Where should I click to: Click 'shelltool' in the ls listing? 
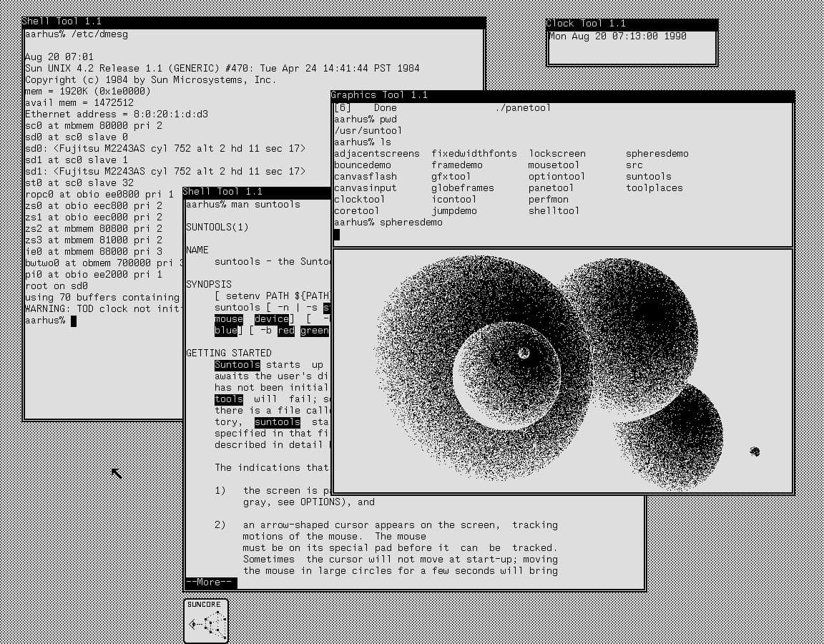554,211
